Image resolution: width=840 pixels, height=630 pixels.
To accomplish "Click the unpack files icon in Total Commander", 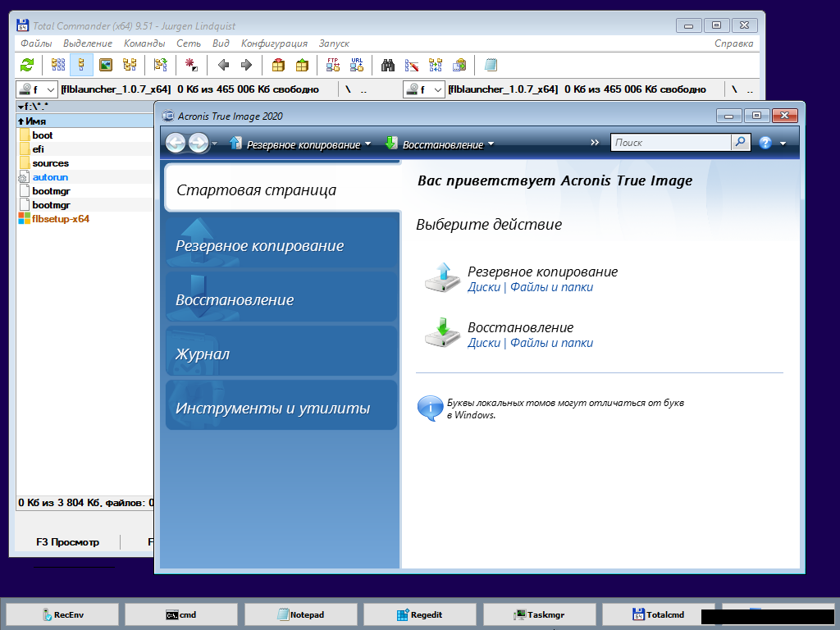I will (x=302, y=66).
